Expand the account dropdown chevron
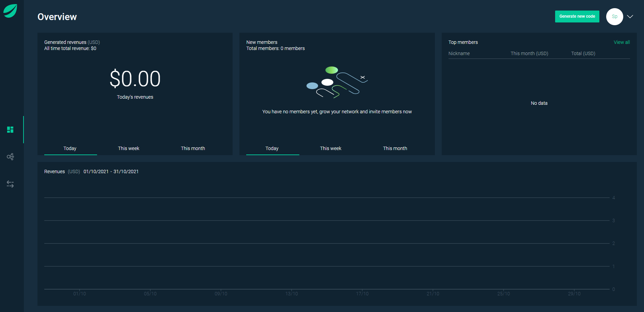 tap(630, 16)
